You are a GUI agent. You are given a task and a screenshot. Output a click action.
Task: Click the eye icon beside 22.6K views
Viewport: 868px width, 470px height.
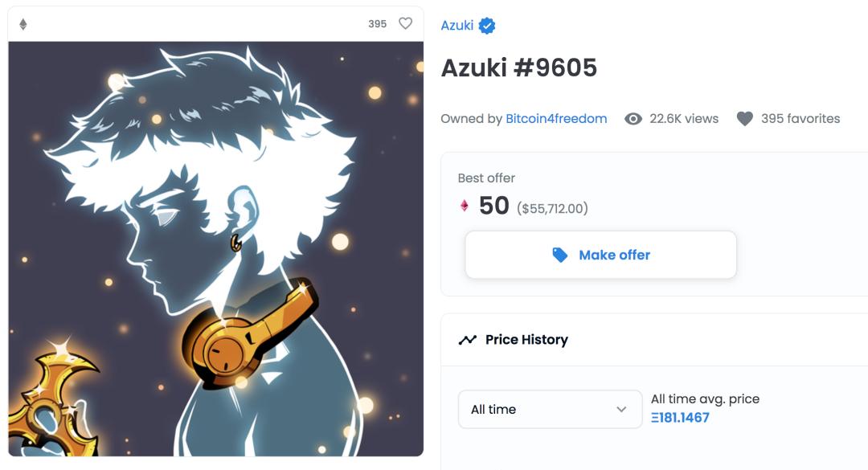(633, 118)
